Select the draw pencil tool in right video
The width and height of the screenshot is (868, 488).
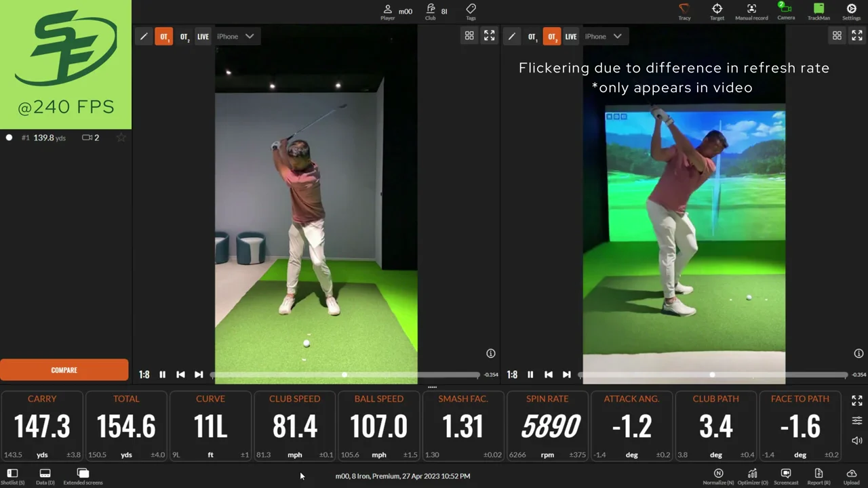pos(511,37)
